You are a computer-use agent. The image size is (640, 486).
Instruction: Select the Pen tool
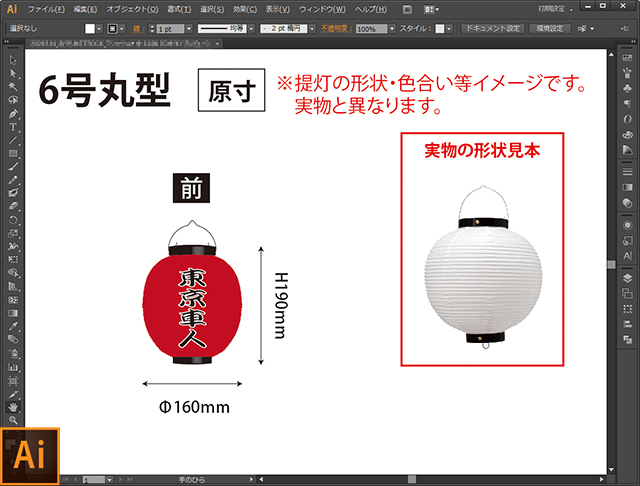(13, 113)
